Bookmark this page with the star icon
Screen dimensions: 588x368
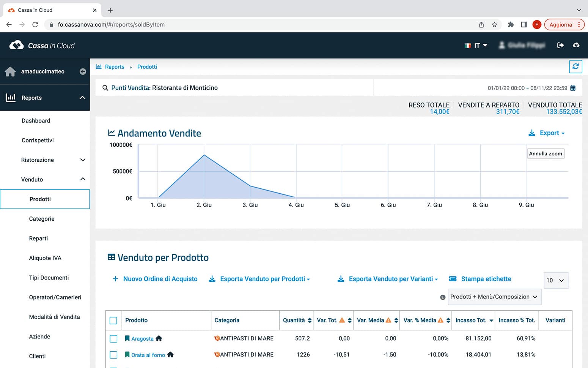(x=494, y=25)
